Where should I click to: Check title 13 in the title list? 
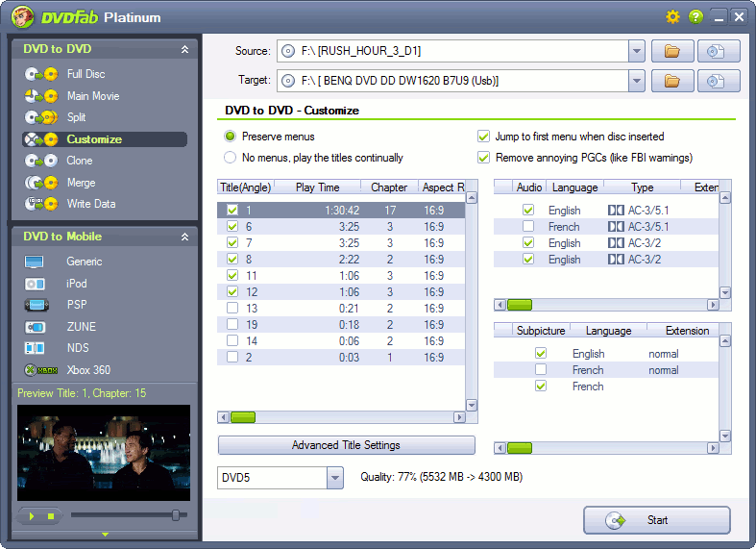232,309
